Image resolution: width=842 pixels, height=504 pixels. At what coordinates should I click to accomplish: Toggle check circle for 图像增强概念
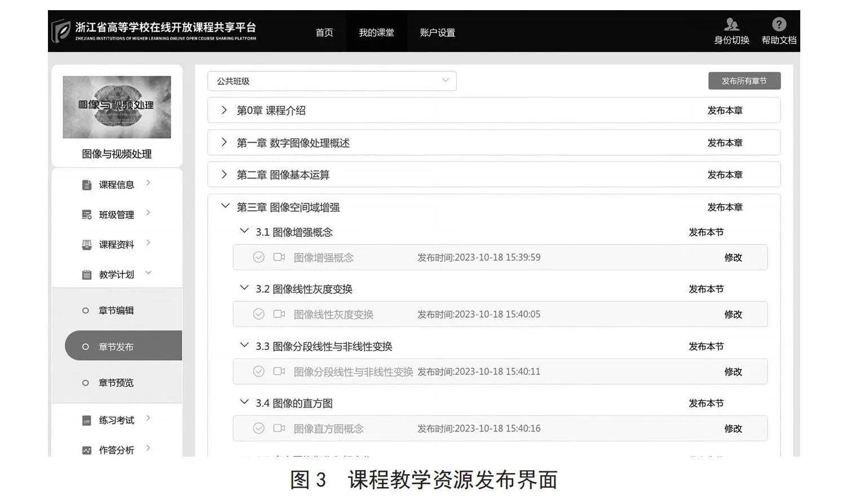(x=259, y=257)
